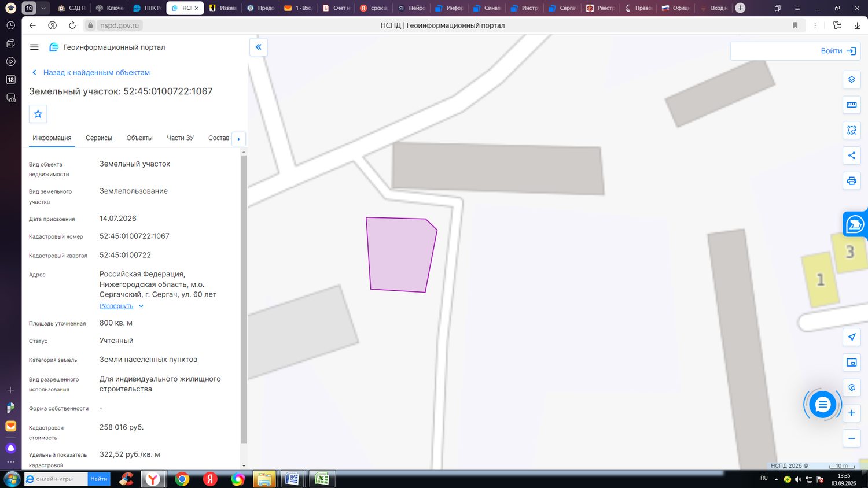This screenshot has width=868, height=488.
Task: Open the Части ЗУ tab
Action: pyautogui.click(x=181, y=138)
